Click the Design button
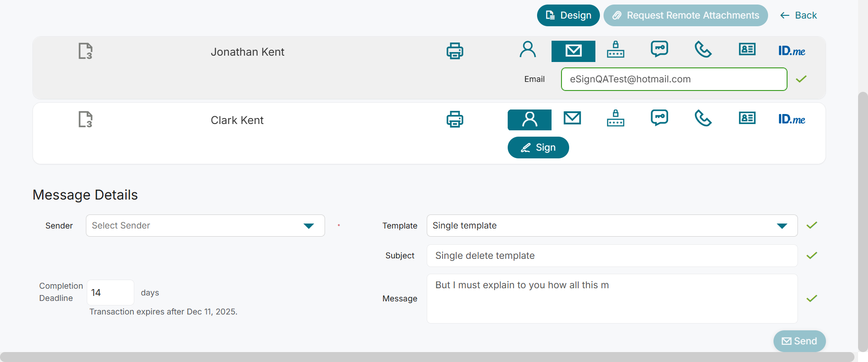This screenshot has height=362, width=868. click(568, 15)
